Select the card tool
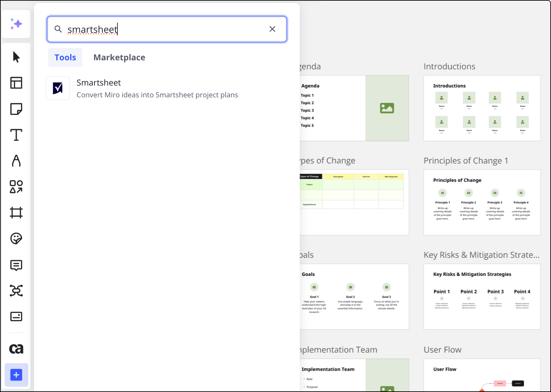The width and height of the screenshot is (551, 392). click(16, 317)
